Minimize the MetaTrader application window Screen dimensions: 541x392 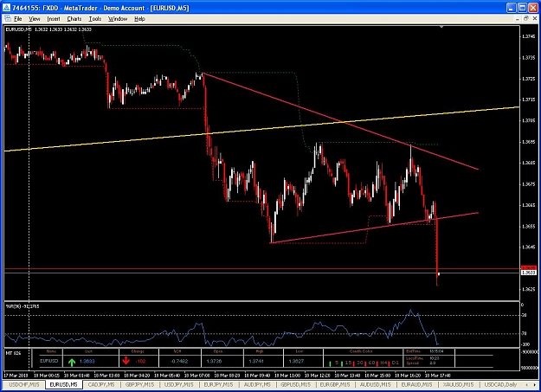coord(512,8)
